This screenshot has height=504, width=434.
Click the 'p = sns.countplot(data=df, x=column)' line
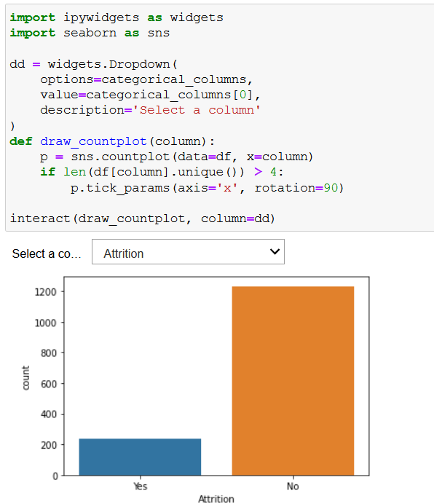point(176,157)
